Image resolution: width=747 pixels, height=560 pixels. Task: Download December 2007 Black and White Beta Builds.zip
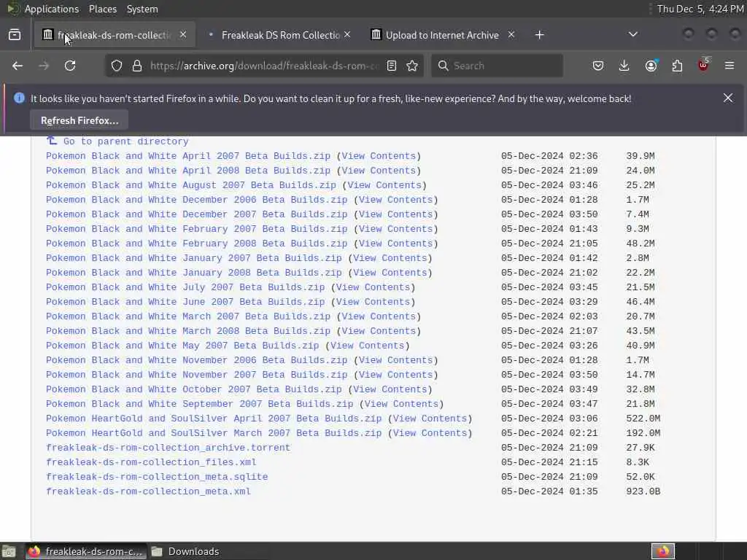(197, 214)
